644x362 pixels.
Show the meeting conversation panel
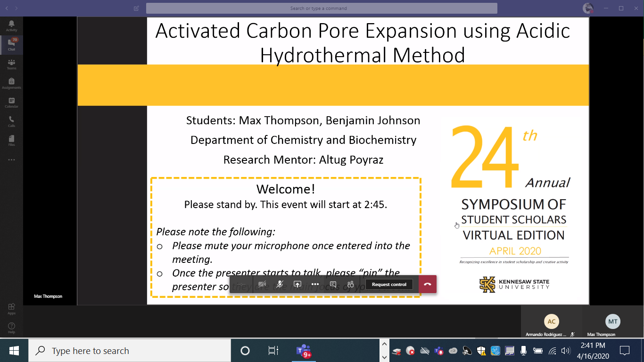click(333, 284)
